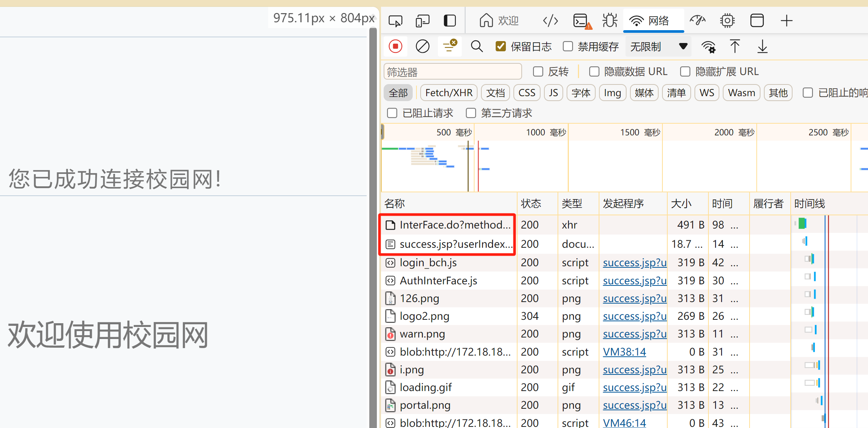The width and height of the screenshot is (868, 428).
Task: Click the search magnifier icon
Action: tap(476, 46)
